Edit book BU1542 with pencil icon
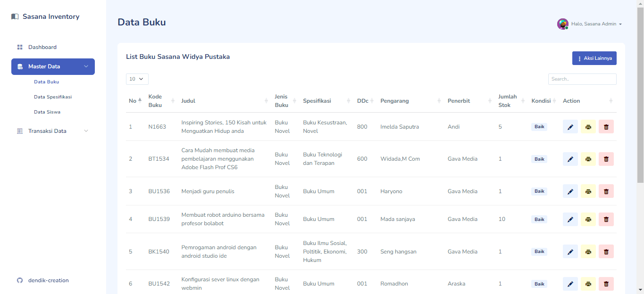Viewport: 644px width, 294px height. [x=570, y=284]
